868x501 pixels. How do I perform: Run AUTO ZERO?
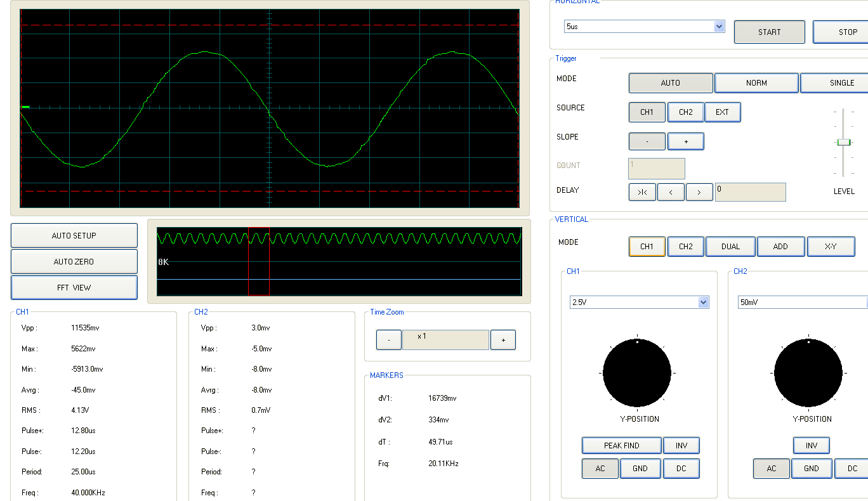74,262
